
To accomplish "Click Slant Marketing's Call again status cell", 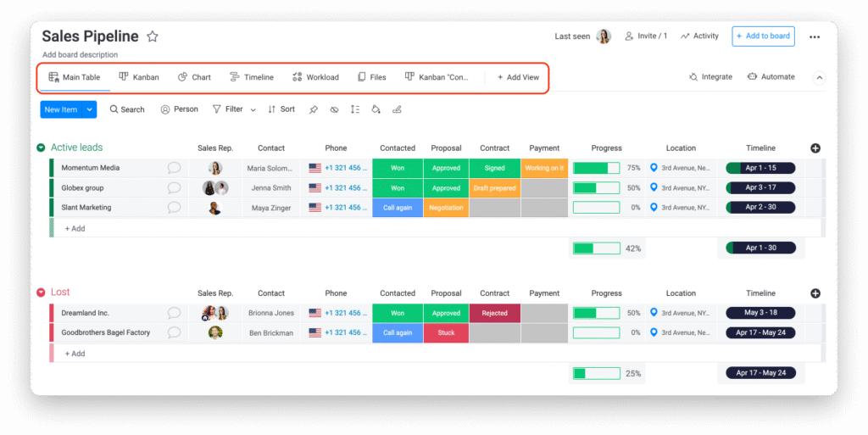I will [x=398, y=208].
